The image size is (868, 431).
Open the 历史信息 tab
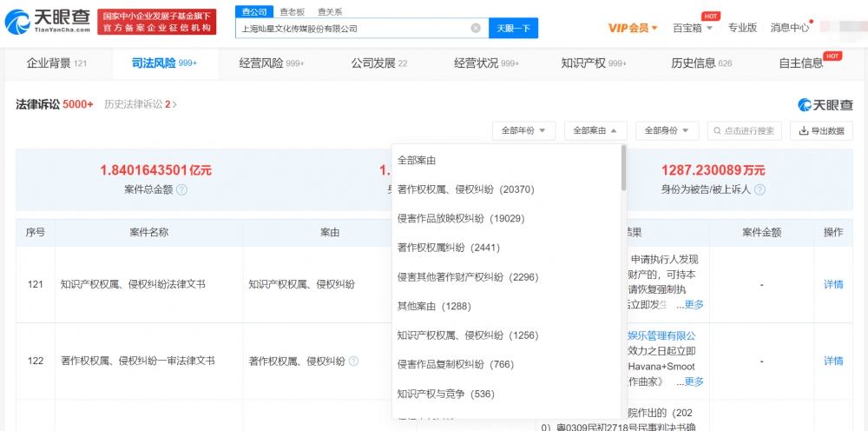click(x=701, y=63)
